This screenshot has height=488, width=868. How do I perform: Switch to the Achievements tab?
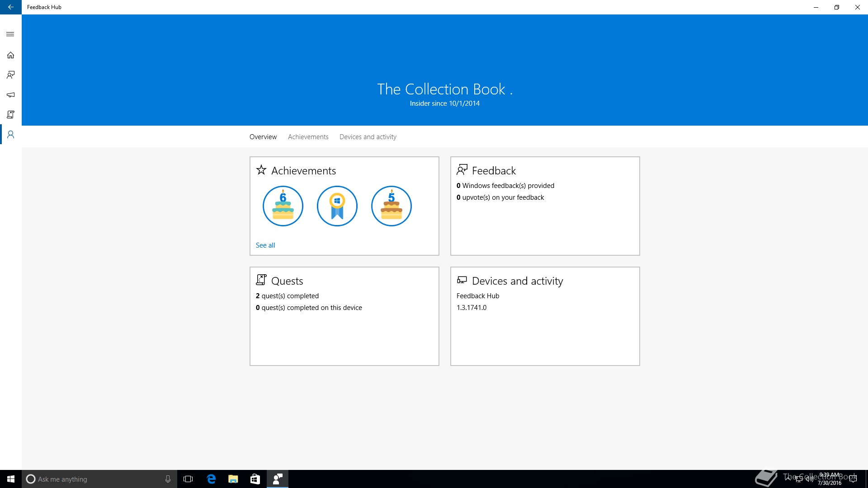308,137
